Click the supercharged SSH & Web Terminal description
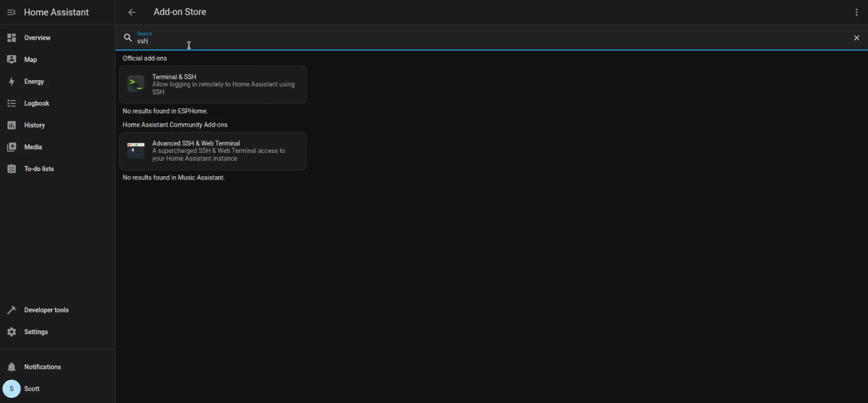Viewport: 868px width, 403px height. click(x=219, y=155)
